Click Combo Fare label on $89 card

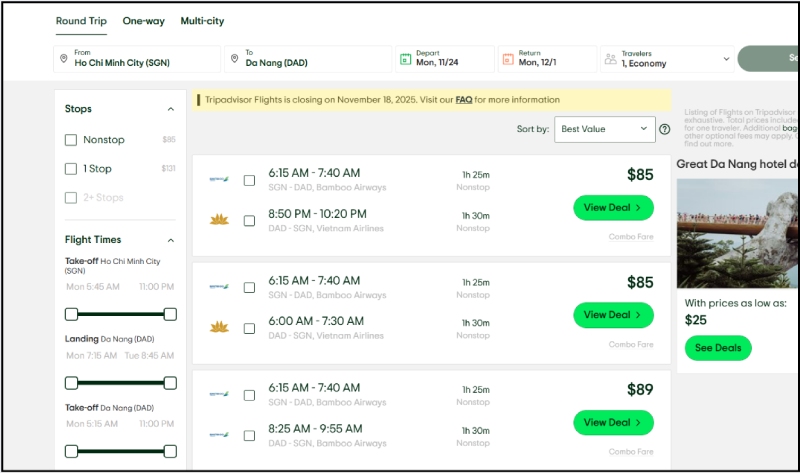[631, 452]
